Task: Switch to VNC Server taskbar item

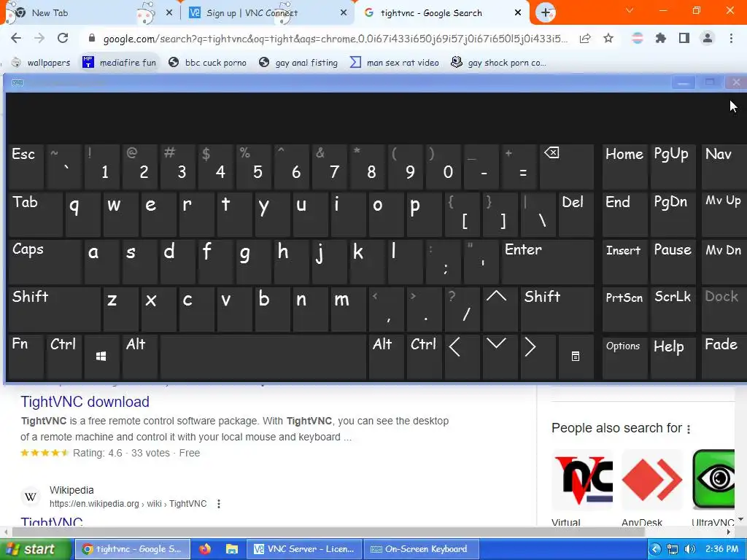Action: 304,549
